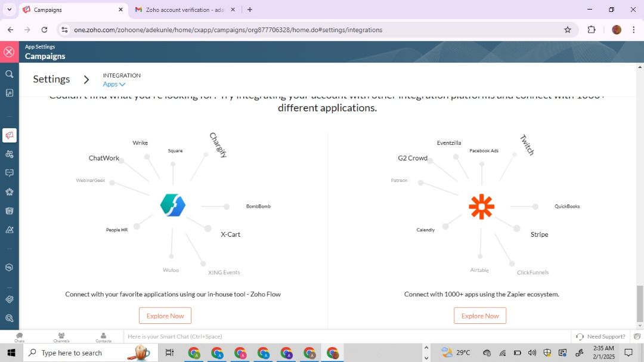
Task: Click the Stripe label
Action: [x=539, y=234]
